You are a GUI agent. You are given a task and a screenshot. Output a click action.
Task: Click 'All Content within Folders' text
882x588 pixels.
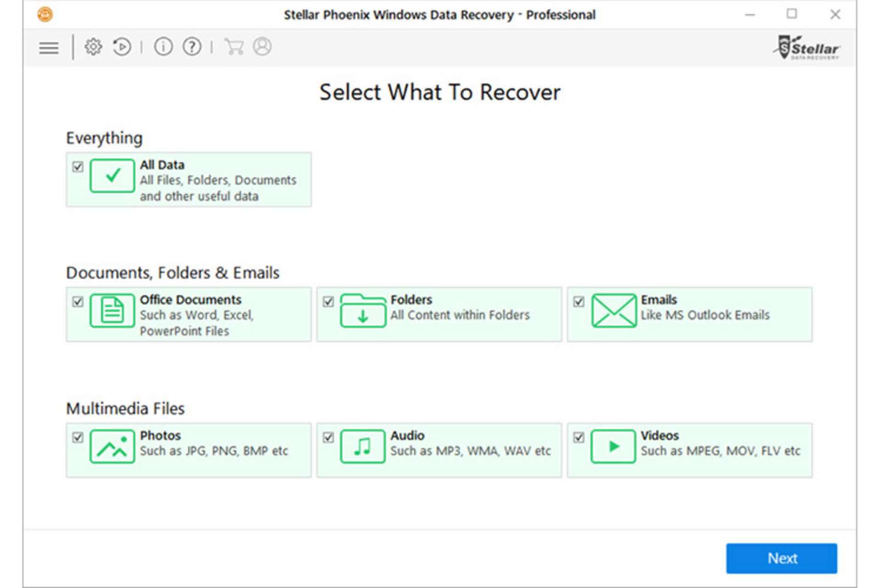pos(460,315)
